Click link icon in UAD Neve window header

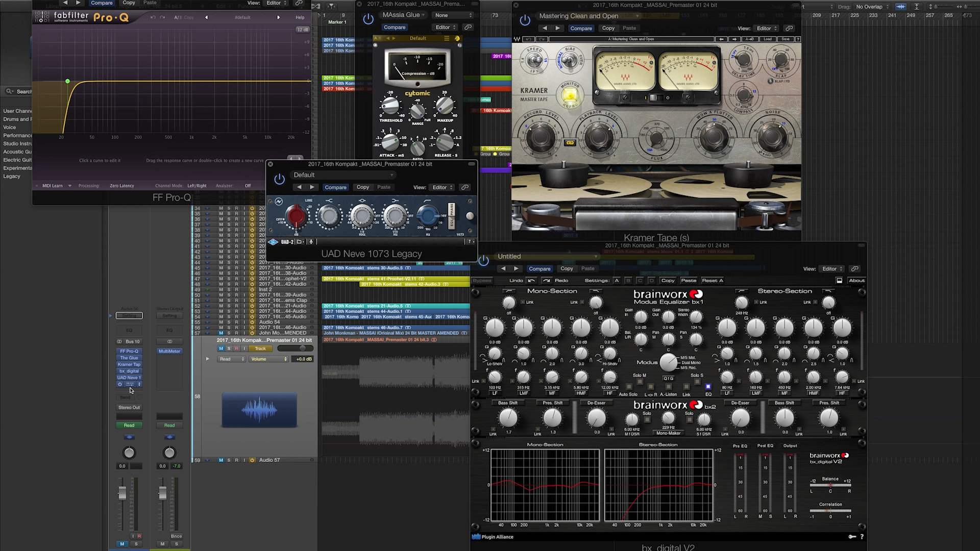[465, 187]
